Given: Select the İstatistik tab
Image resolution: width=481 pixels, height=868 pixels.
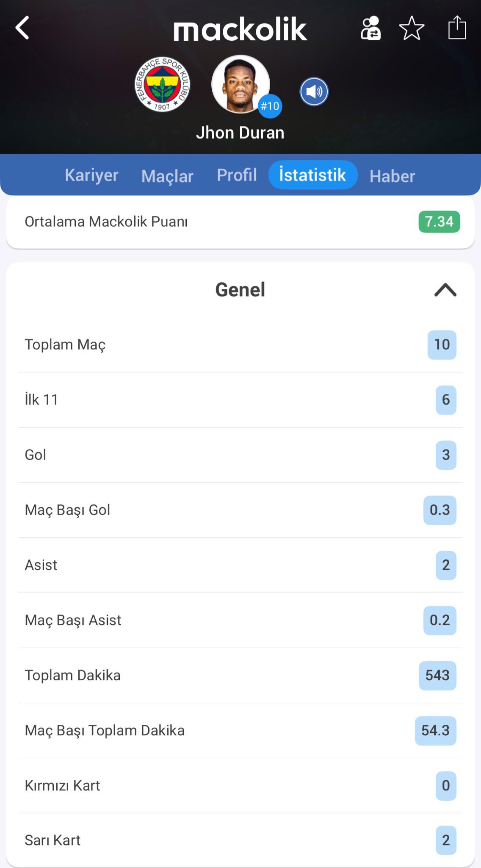Looking at the screenshot, I should tap(312, 175).
